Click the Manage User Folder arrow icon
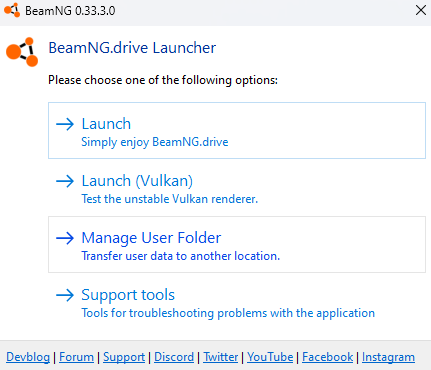The width and height of the screenshot is (431, 370). tap(65, 238)
